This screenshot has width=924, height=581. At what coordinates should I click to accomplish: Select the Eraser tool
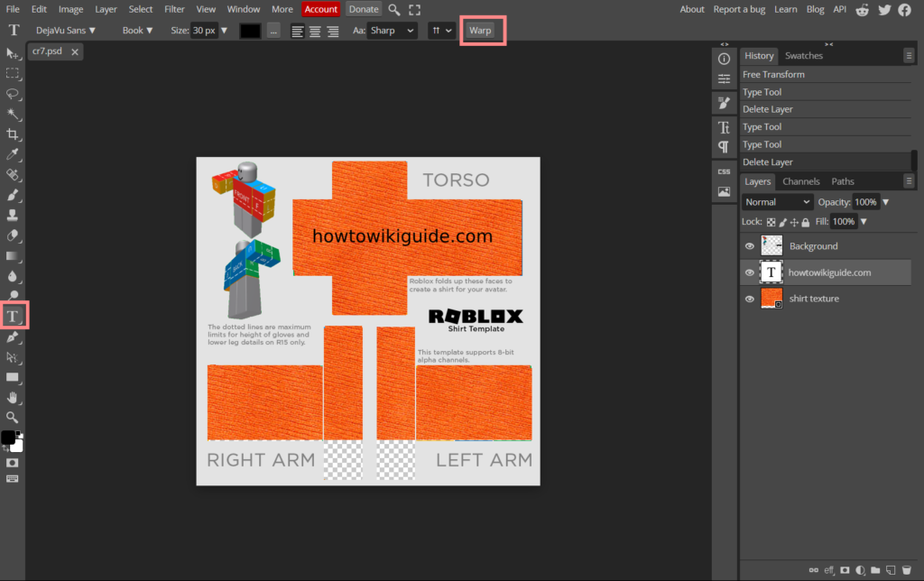click(12, 235)
